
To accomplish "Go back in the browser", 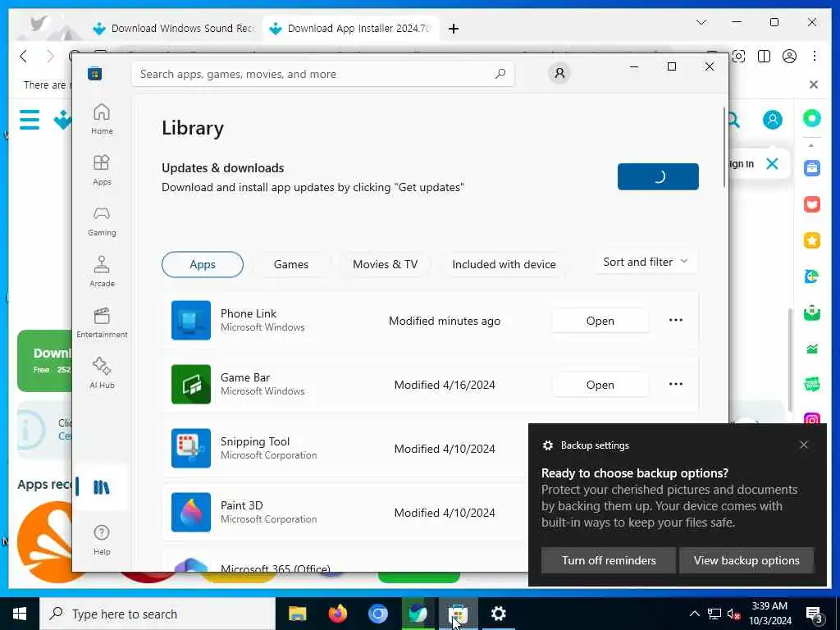I will pos(23,57).
